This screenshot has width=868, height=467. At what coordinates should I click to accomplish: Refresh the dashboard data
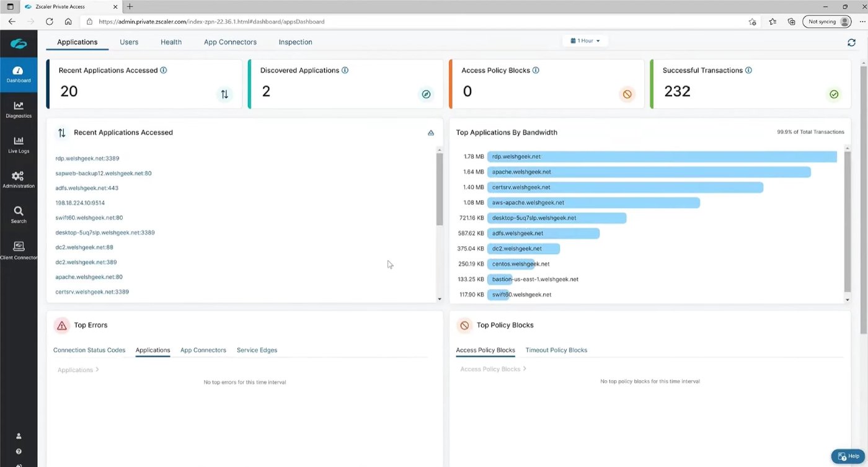pyautogui.click(x=851, y=42)
